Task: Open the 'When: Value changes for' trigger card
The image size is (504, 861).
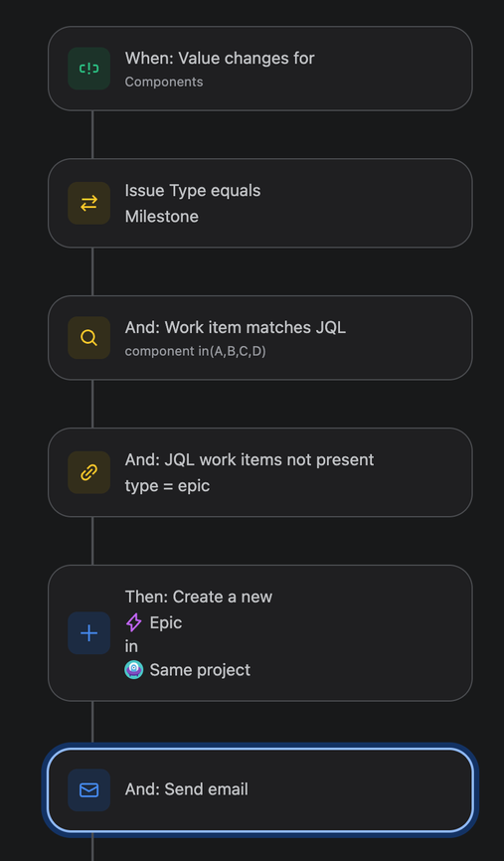Action: click(x=260, y=69)
